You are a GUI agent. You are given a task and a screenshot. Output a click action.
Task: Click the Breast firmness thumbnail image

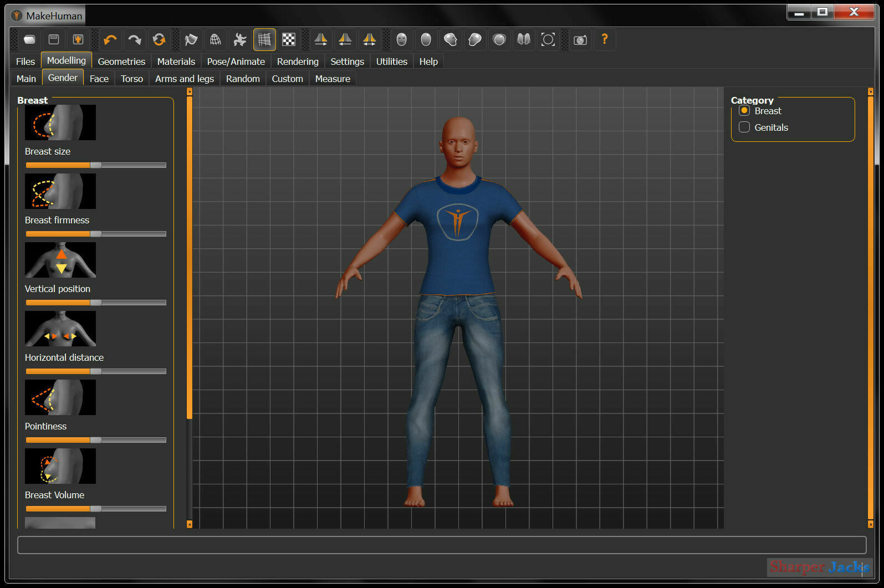coord(60,191)
